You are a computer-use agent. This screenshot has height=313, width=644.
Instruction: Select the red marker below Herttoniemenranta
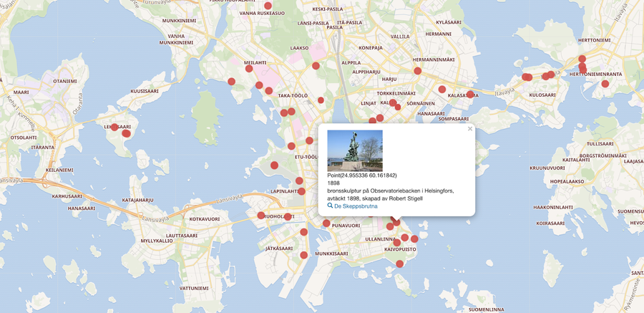click(x=605, y=84)
